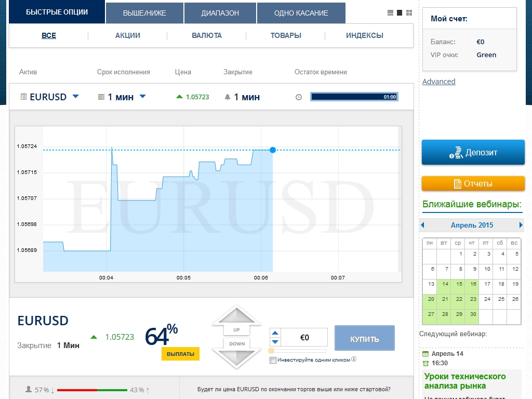The height and width of the screenshot is (399, 532).
Task: Click the €0 investment amount field
Action: point(304,337)
